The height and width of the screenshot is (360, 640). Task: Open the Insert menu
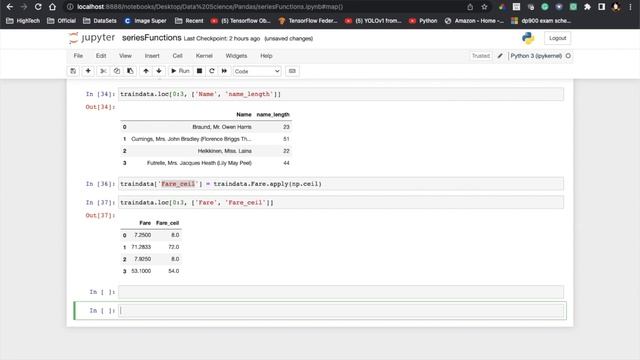(x=152, y=56)
